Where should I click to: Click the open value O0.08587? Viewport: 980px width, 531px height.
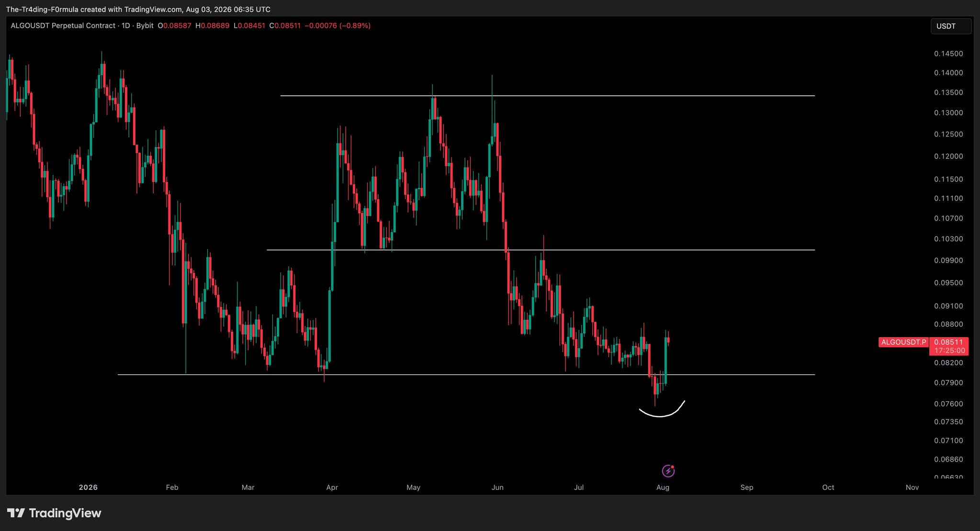pyautogui.click(x=175, y=26)
